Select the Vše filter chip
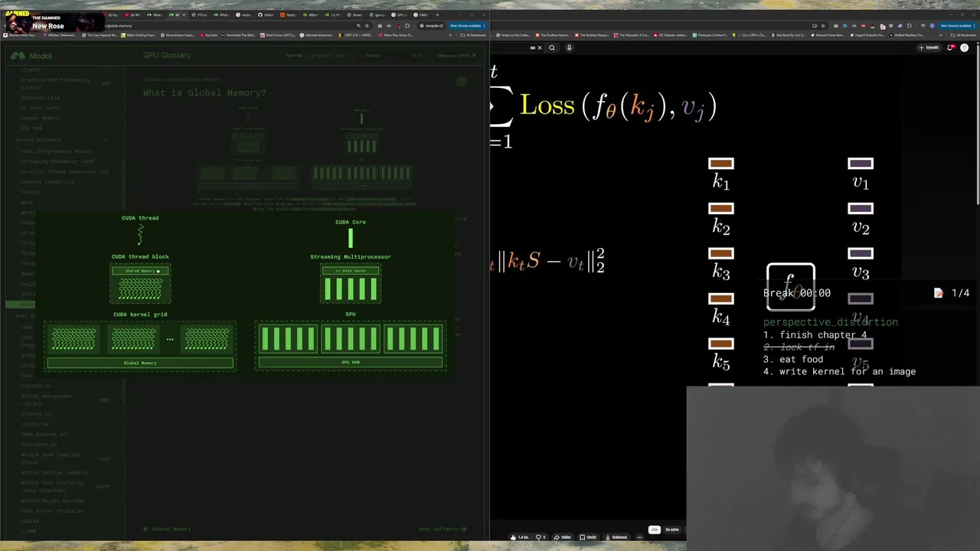The image size is (980, 551). coord(655,530)
